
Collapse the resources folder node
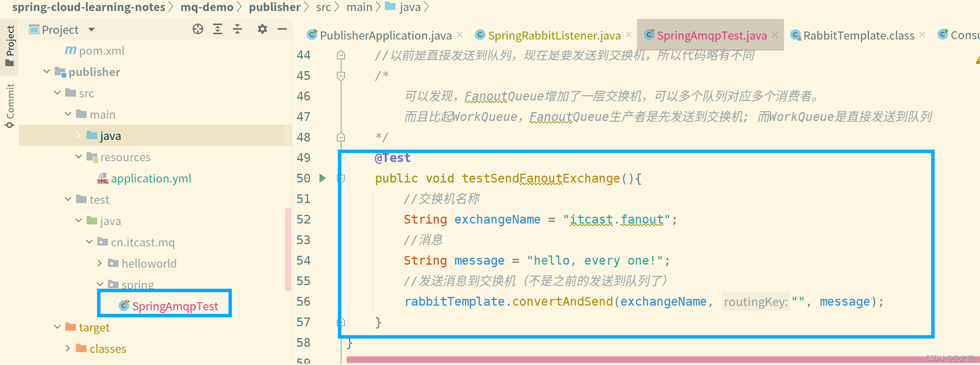[x=79, y=157]
